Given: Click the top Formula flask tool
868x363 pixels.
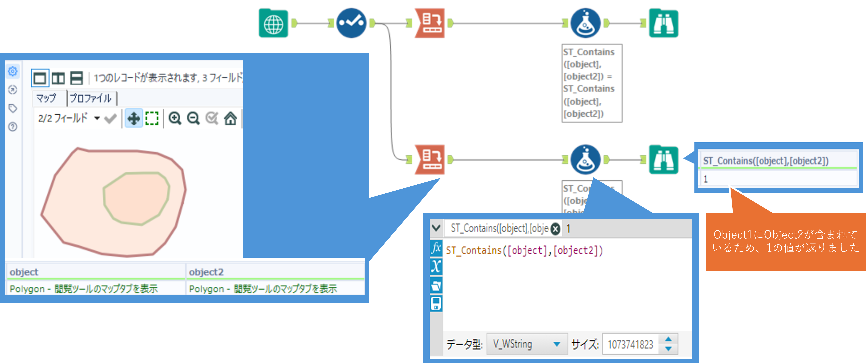Looking at the screenshot, I should tap(585, 23).
